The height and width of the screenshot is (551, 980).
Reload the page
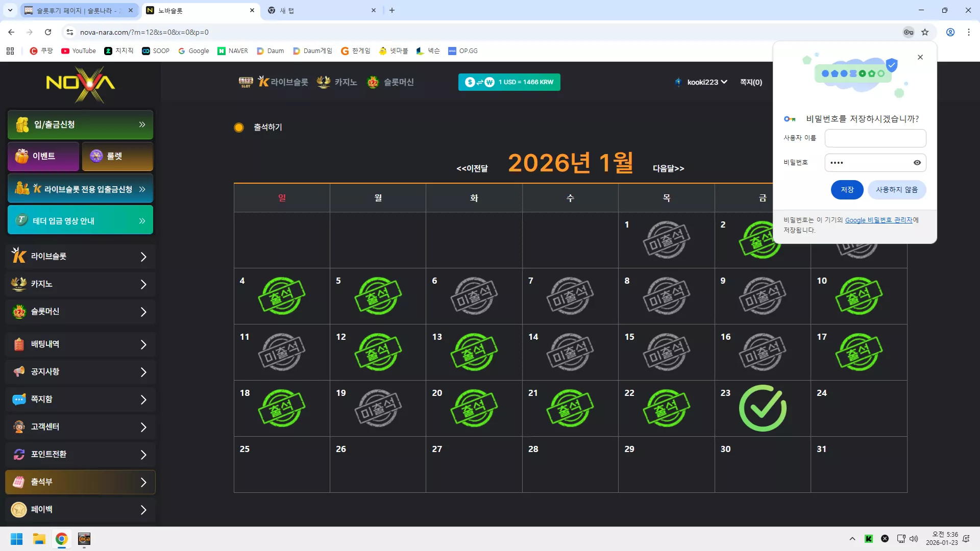48,32
